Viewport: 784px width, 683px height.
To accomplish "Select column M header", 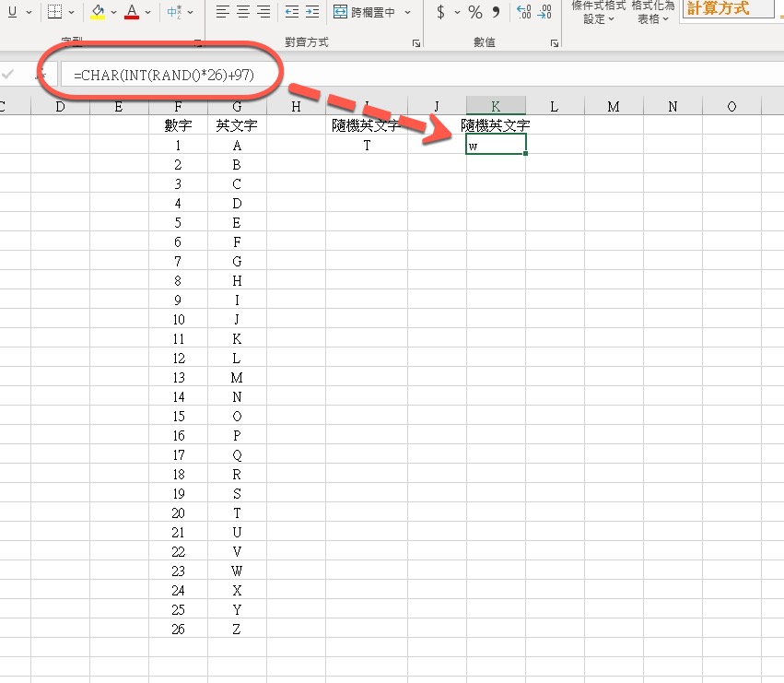I will [x=614, y=107].
